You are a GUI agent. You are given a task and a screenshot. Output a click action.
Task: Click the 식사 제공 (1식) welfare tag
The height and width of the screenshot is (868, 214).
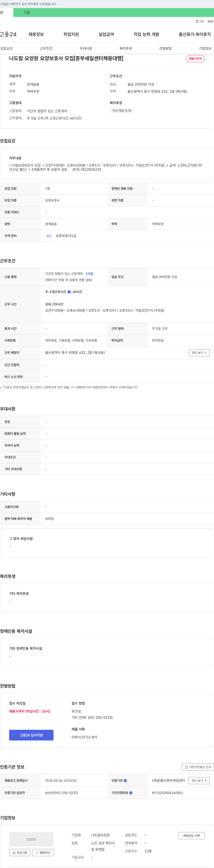pyautogui.click(x=122, y=111)
